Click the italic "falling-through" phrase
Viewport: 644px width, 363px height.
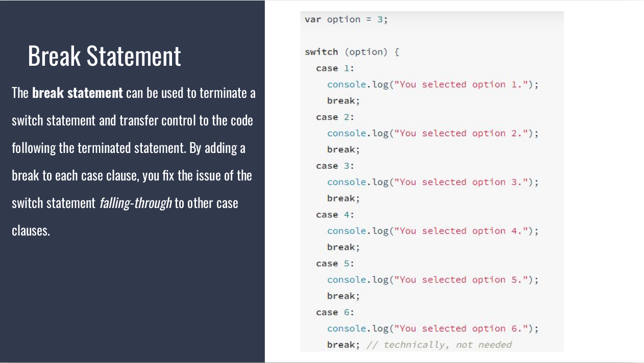coord(135,203)
